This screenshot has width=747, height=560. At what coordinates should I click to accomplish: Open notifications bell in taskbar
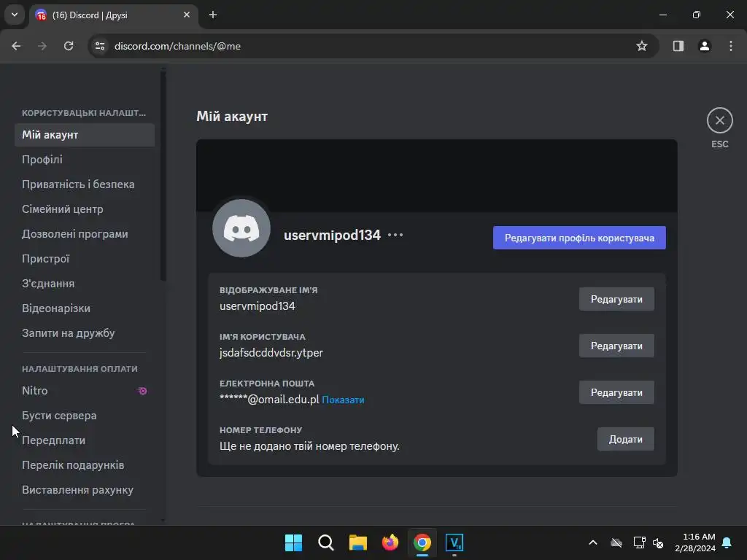pyautogui.click(x=727, y=542)
